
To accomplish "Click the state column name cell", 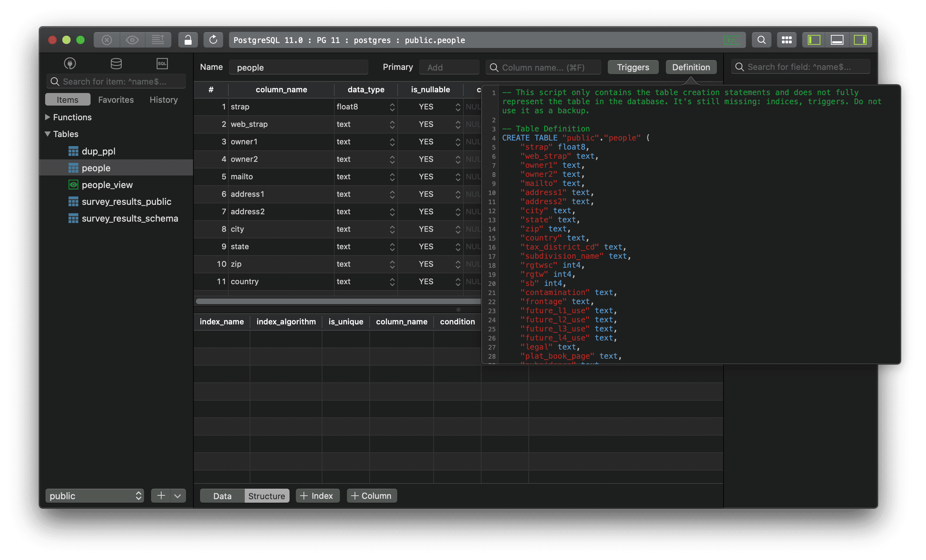I will [x=281, y=246].
